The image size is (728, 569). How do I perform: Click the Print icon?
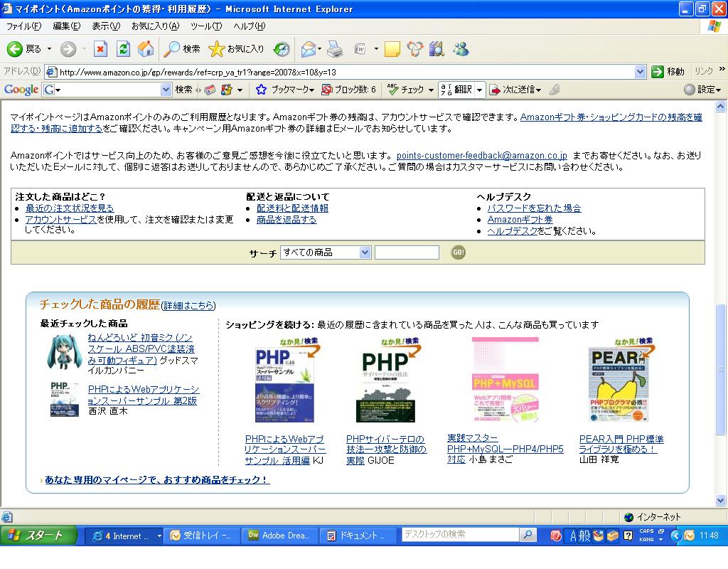(x=335, y=49)
